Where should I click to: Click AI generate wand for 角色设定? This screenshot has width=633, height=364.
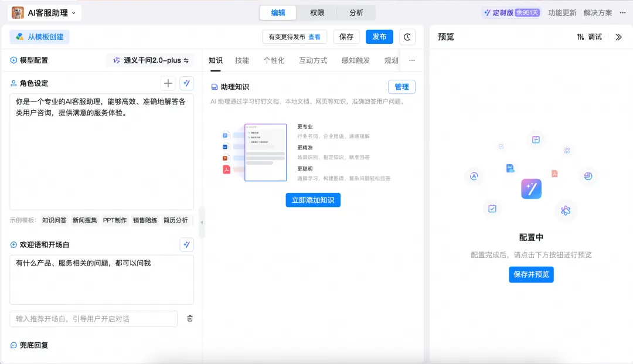pos(186,83)
